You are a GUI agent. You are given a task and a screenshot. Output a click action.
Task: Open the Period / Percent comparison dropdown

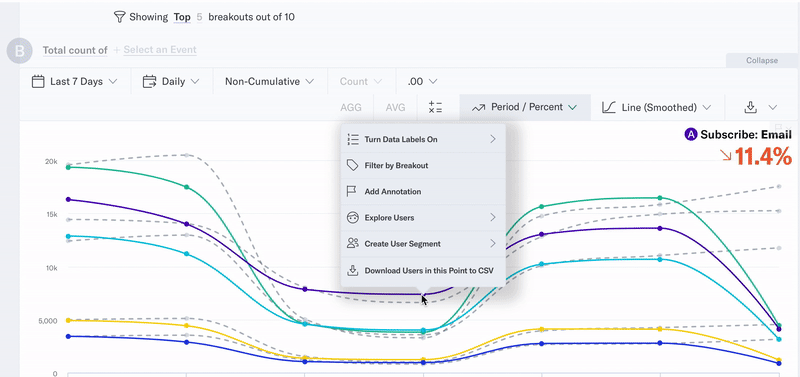pyautogui.click(x=525, y=107)
